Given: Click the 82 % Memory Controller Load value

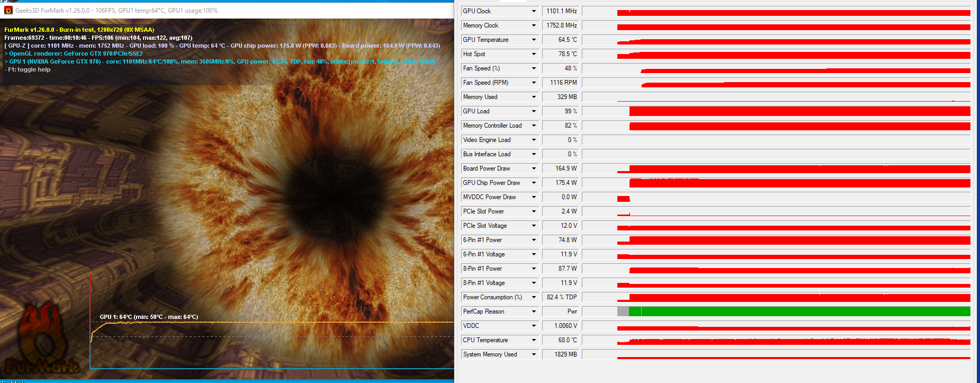Looking at the screenshot, I should (x=561, y=126).
